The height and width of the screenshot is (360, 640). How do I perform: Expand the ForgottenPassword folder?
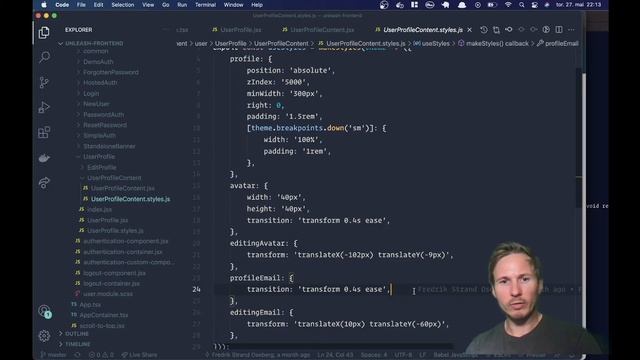pyautogui.click(x=111, y=72)
